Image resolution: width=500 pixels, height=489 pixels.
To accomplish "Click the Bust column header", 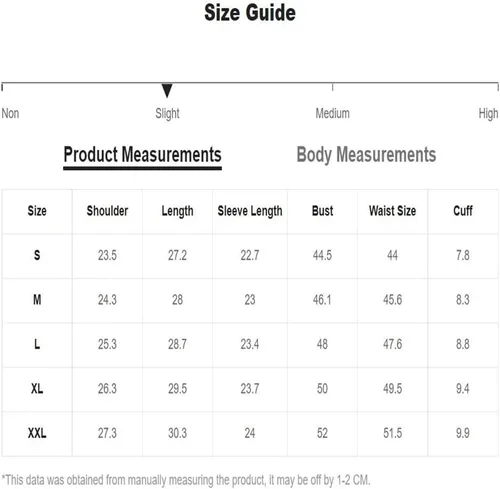I will (x=322, y=211).
